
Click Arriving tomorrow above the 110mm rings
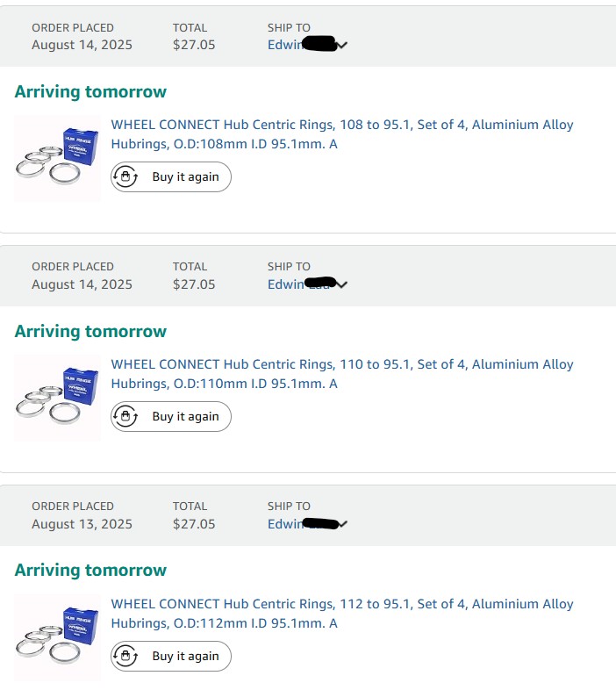coord(90,332)
